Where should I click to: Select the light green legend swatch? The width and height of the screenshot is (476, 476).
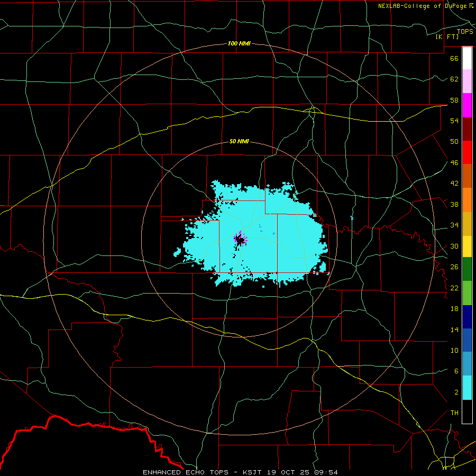tap(467, 292)
